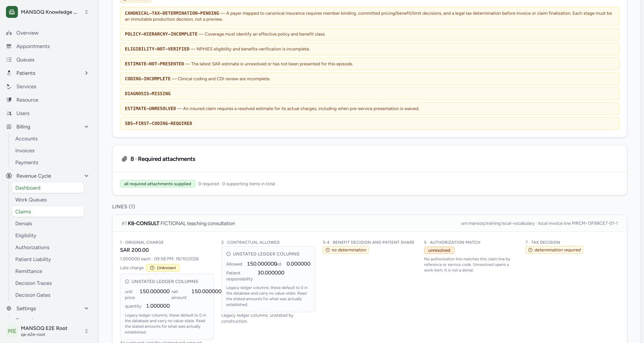Click the Revenue Cycle dollar icon

(x=9, y=176)
